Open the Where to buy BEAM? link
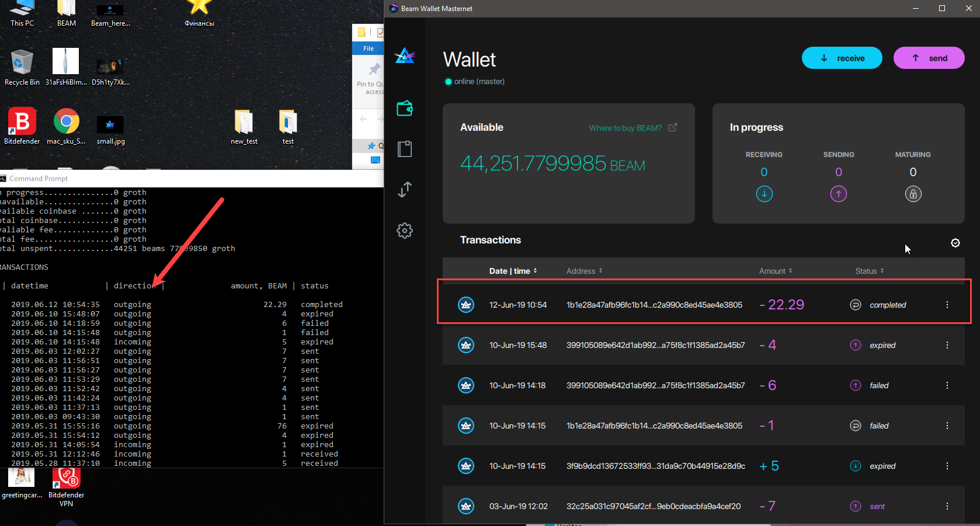 pyautogui.click(x=625, y=128)
